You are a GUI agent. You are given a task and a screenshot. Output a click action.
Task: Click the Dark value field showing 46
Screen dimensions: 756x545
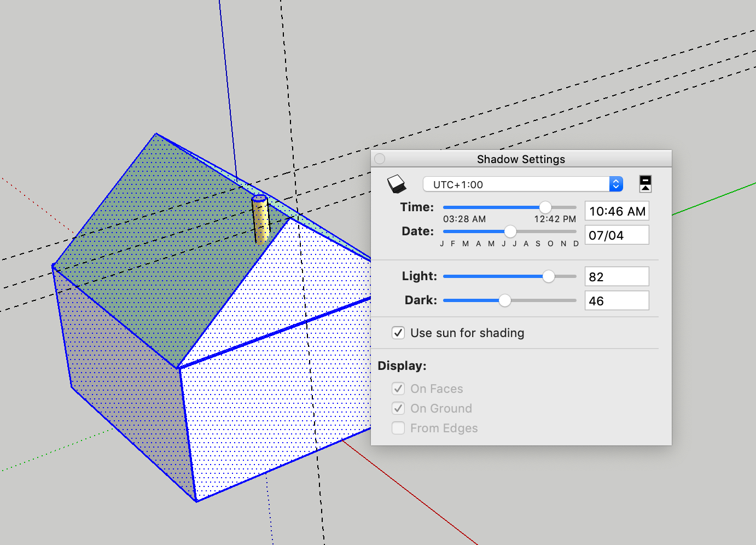[617, 301]
